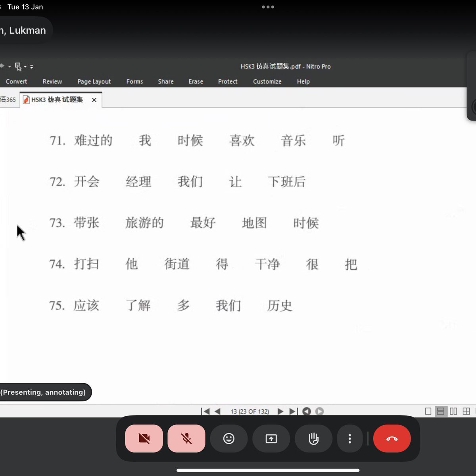Open the Convert ribbon tab

[16, 81]
